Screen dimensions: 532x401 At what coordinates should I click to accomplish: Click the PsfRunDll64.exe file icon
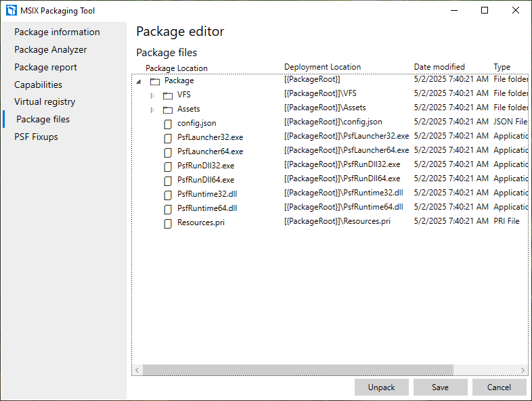point(168,181)
